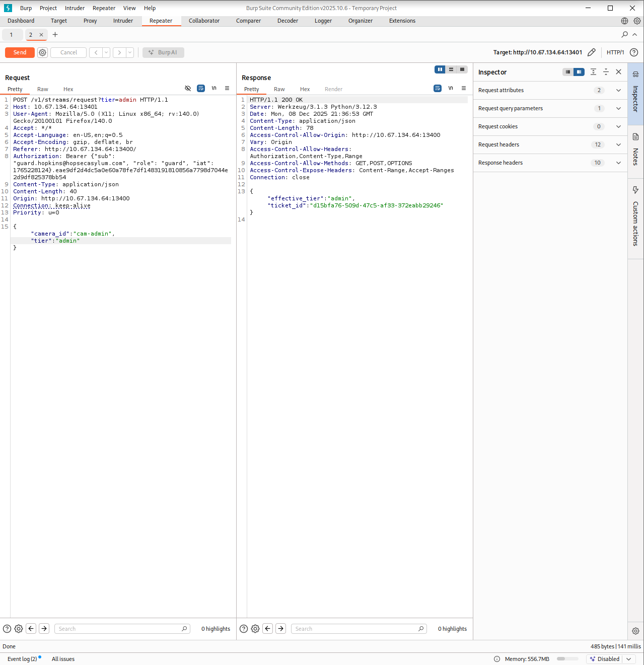The height and width of the screenshot is (665, 644).
Task: Click the Repeater settings gear next to Send
Action: pyautogui.click(x=43, y=52)
